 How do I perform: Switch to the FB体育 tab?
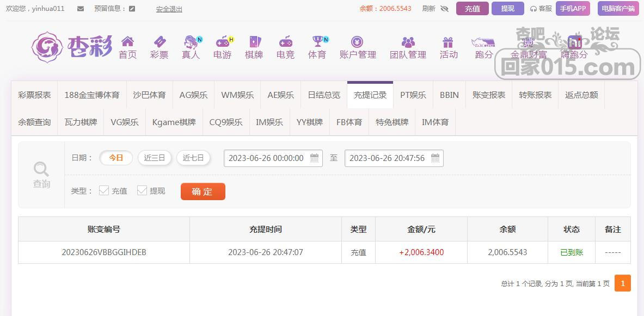349,122
